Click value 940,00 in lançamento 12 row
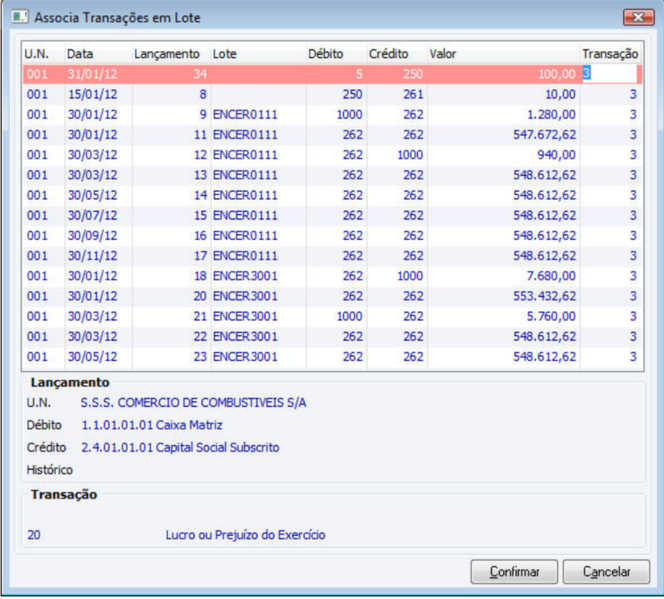This screenshot has height=599, width=664. click(x=556, y=155)
